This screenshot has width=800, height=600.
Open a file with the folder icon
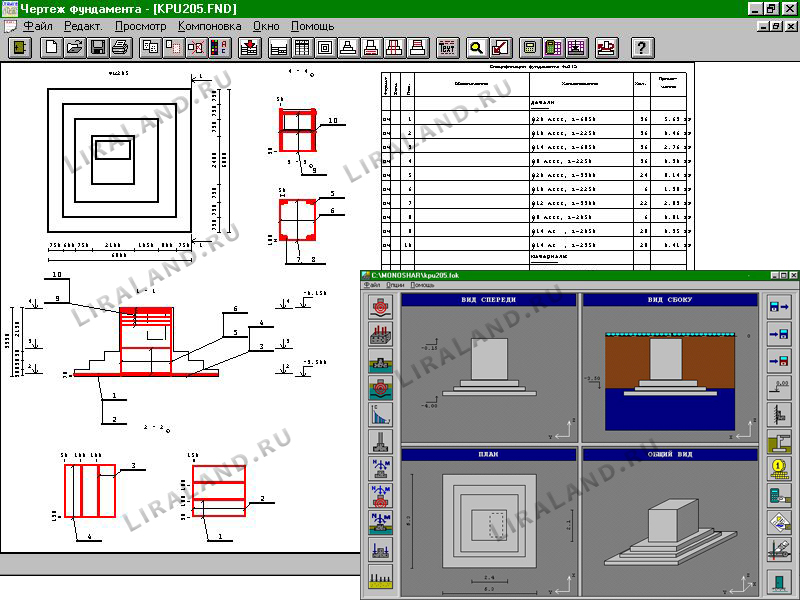(x=74, y=47)
